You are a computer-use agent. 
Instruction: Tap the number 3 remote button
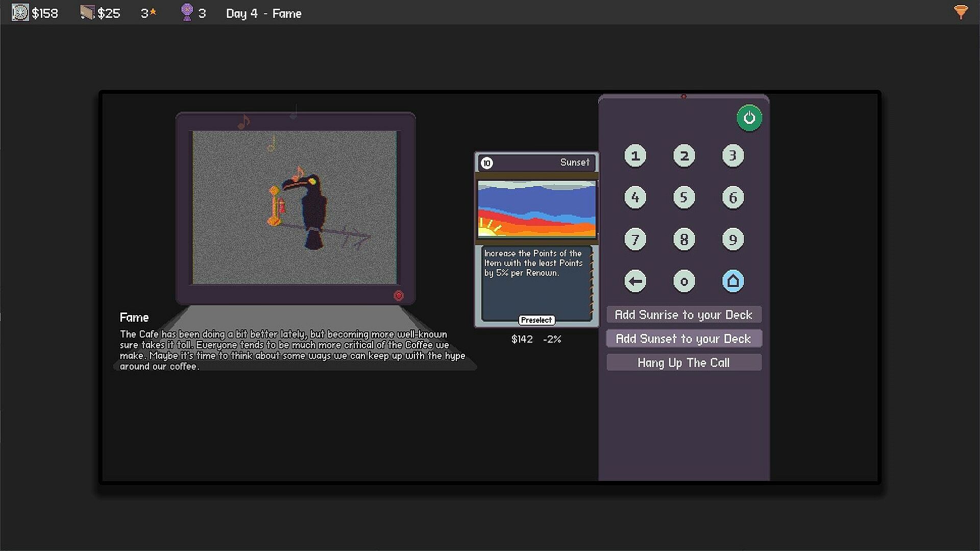click(732, 155)
